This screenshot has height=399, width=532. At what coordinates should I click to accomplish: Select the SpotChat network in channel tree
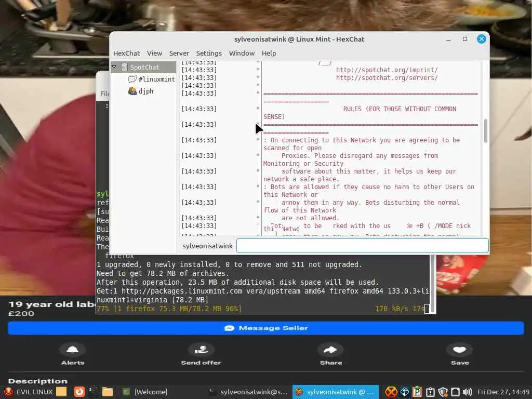[x=144, y=67]
